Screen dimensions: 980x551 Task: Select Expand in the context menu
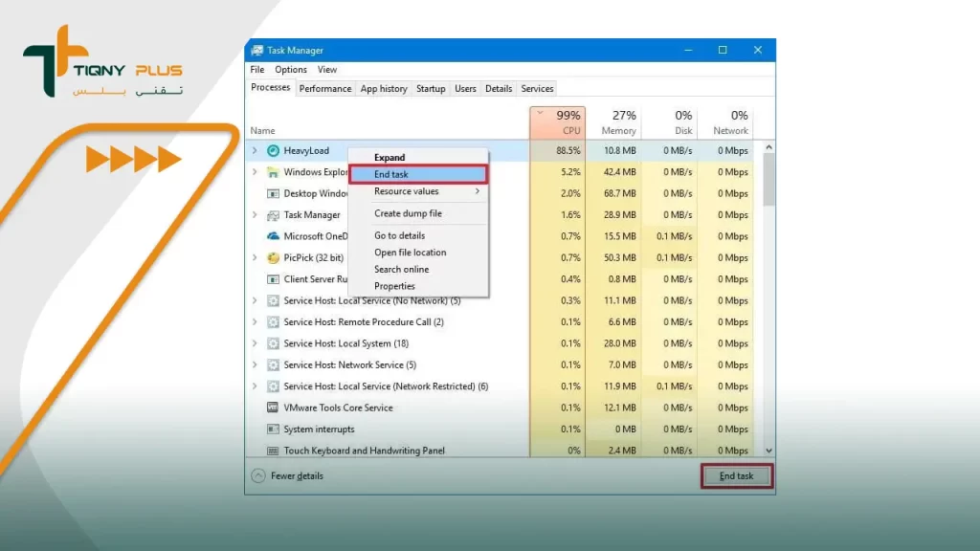[418, 158]
